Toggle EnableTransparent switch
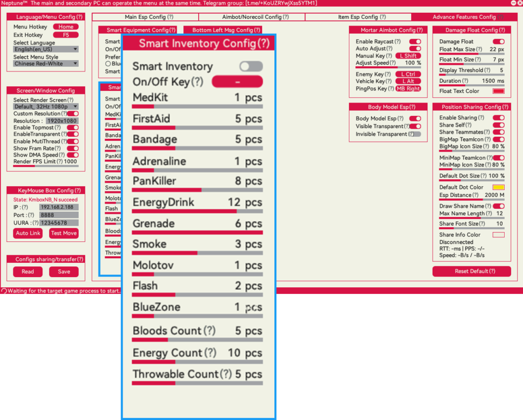The width and height of the screenshot is (523, 420). 73,134
